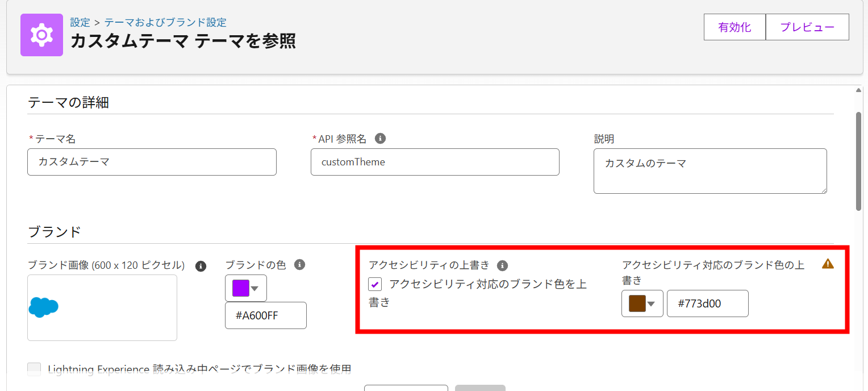Click the ブランドの色 info icon

click(x=301, y=265)
